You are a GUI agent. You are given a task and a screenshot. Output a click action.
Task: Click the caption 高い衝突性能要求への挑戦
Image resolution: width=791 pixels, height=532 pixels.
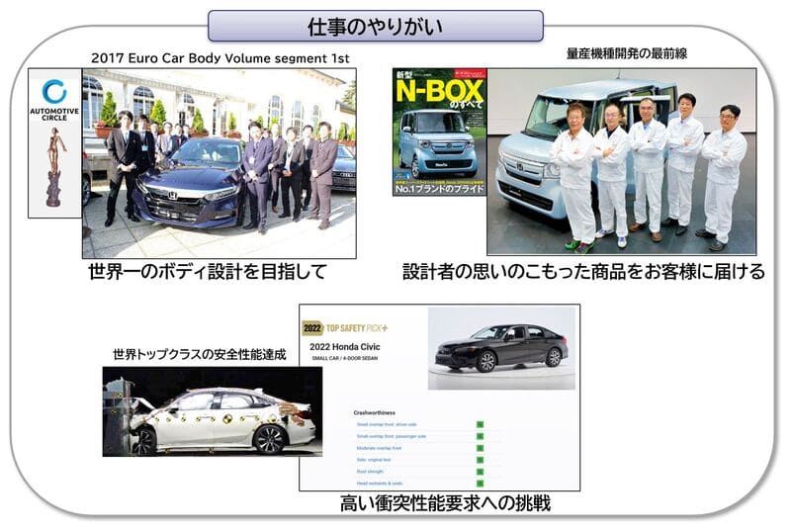coord(445,503)
